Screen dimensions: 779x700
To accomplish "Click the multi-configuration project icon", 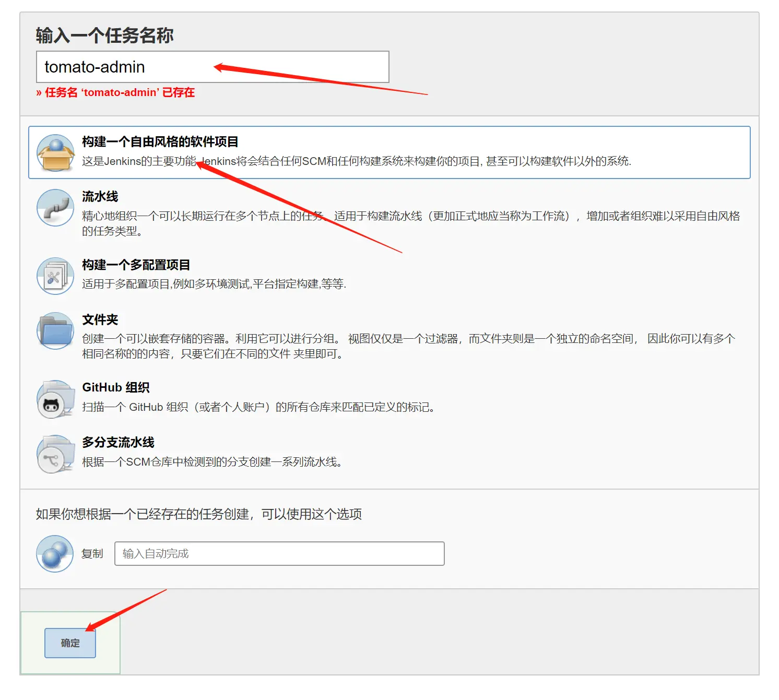I will (55, 276).
